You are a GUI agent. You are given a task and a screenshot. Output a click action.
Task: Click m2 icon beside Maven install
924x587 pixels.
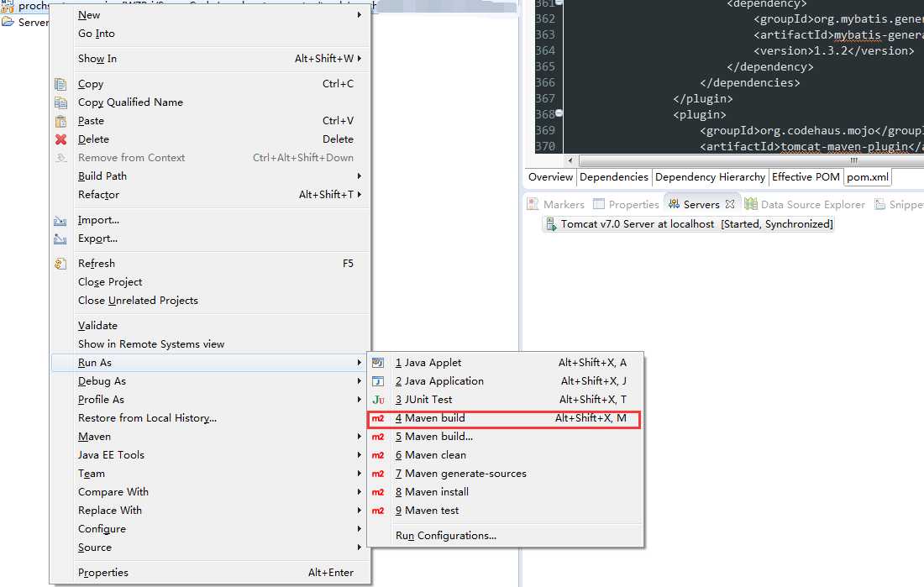[x=378, y=492]
